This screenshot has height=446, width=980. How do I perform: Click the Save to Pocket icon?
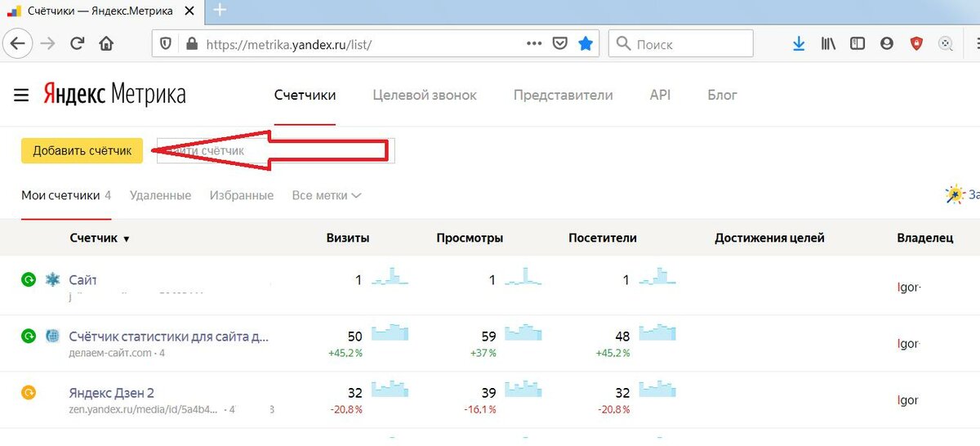pos(559,44)
